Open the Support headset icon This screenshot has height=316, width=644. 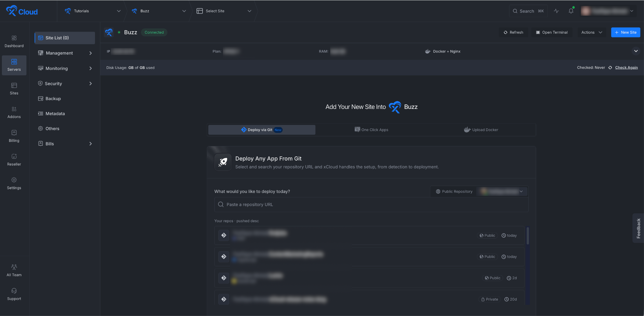14,291
